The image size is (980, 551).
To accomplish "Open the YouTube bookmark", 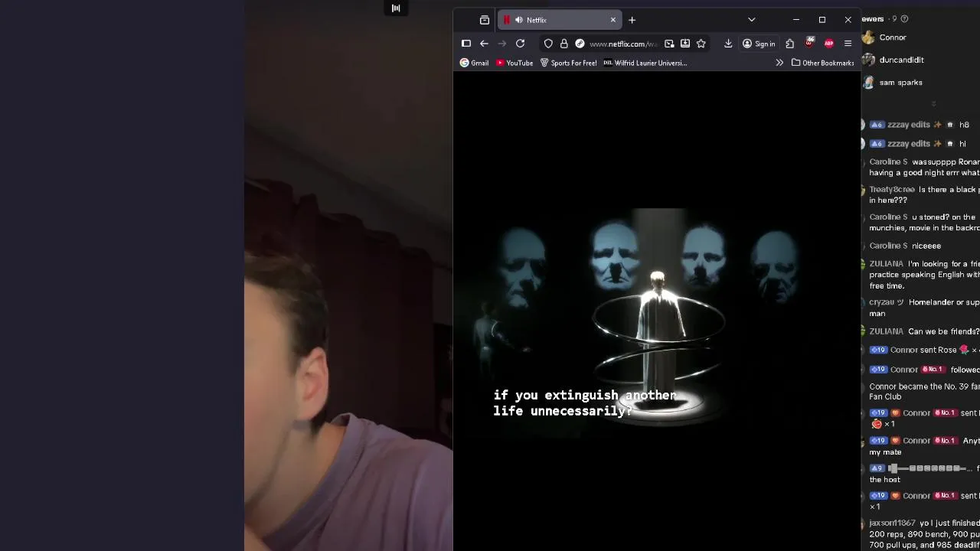I will (514, 63).
